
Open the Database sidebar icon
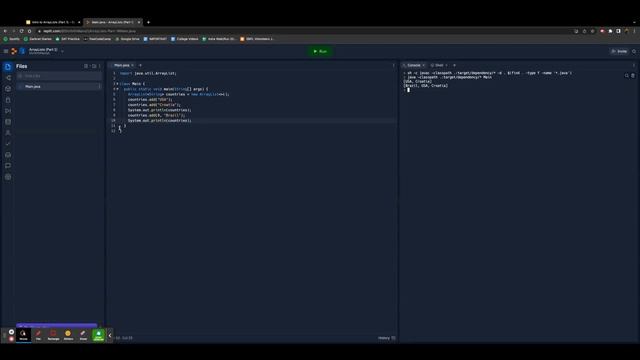pyautogui.click(x=8, y=122)
